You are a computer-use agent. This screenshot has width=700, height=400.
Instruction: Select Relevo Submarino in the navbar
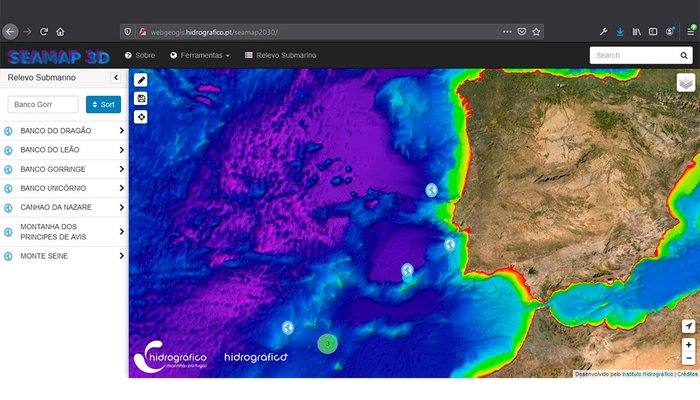point(280,55)
